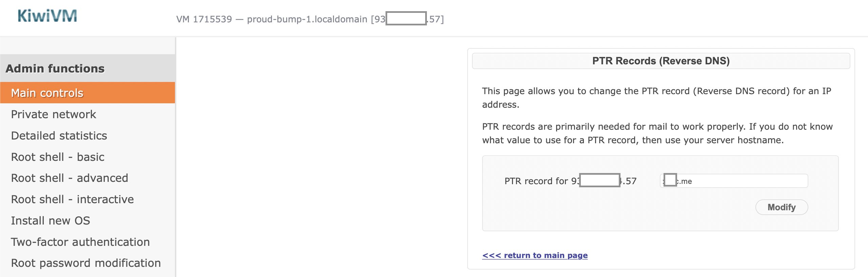This screenshot has width=868, height=277.
Task: Click the VM 1715539 hostname title
Action: [x=310, y=19]
